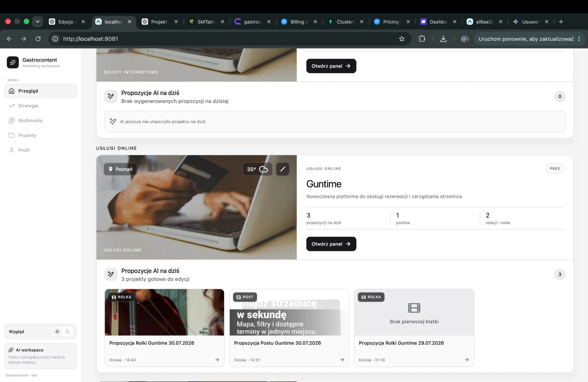Close the Pricing tab
Viewport: 588px width, 382px height.
[x=408, y=22]
